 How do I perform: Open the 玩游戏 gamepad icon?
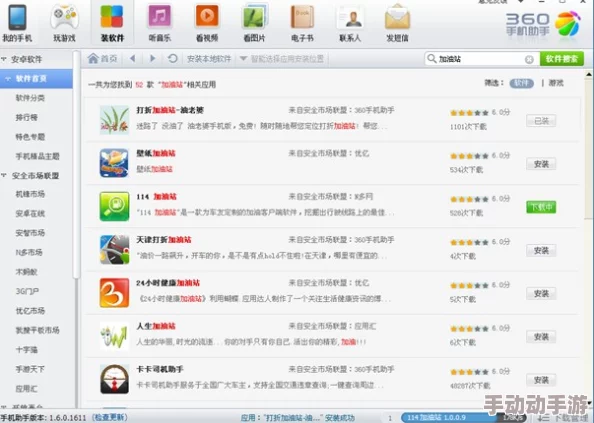(x=64, y=17)
